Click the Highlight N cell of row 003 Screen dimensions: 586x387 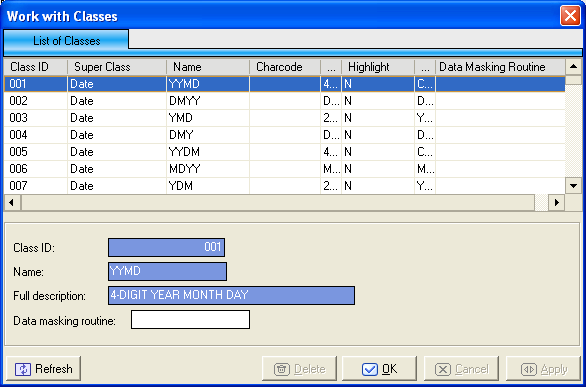[x=378, y=118]
